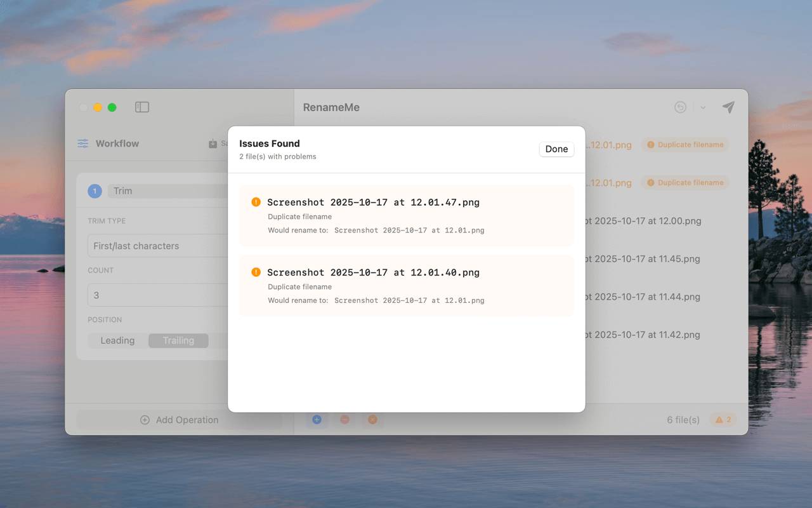Click warning icon next to 12.01.40.png issue
This screenshot has height=508, width=812.
click(256, 272)
